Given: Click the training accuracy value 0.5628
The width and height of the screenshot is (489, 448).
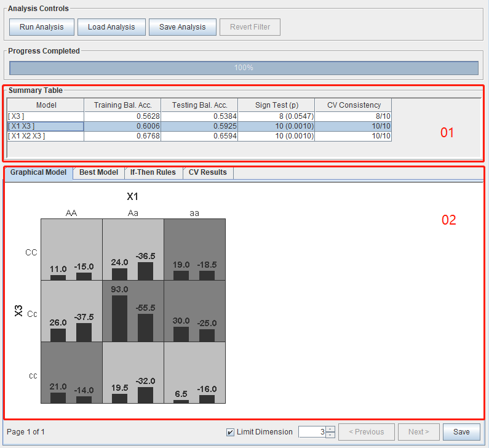Looking at the screenshot, I should click(148, 116).
